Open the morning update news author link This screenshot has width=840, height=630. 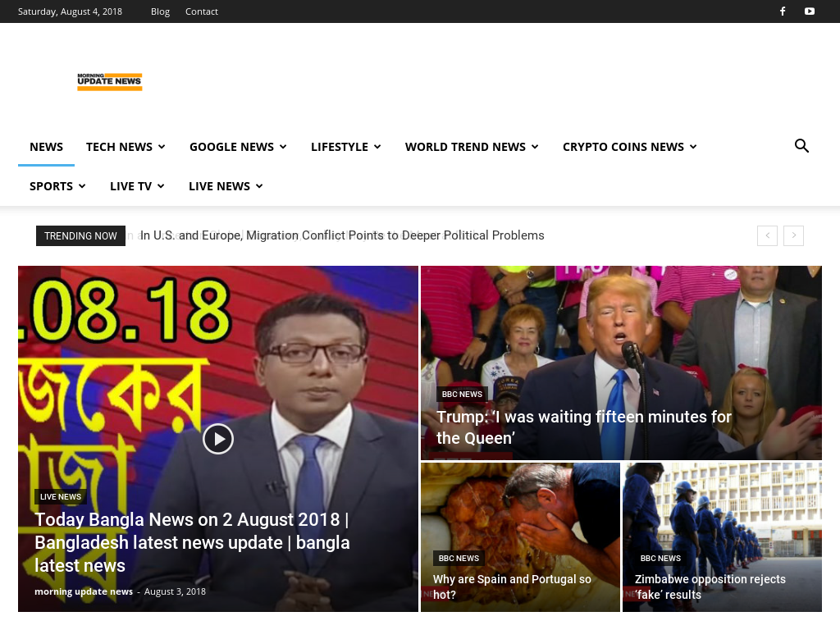[84, 591]
